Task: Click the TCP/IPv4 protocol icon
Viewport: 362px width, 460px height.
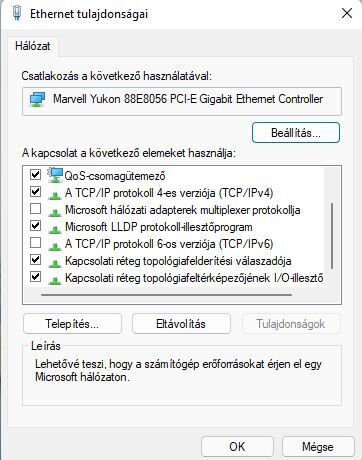Action: coord(55,195)
